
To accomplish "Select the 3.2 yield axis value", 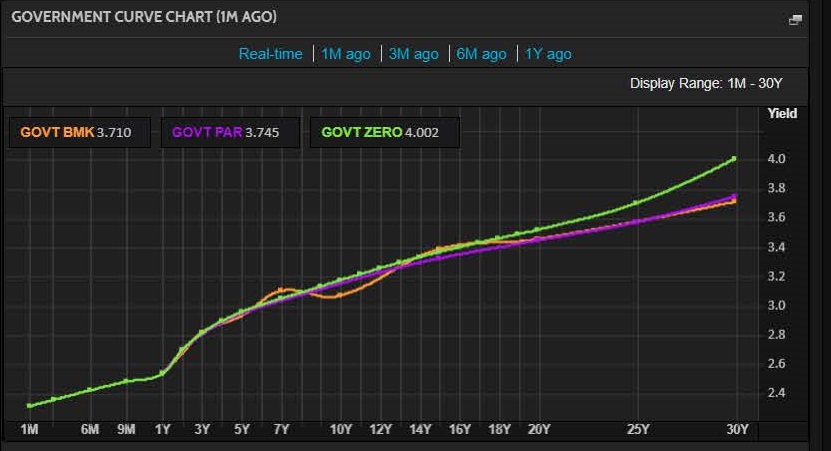I will click(776, 276).
